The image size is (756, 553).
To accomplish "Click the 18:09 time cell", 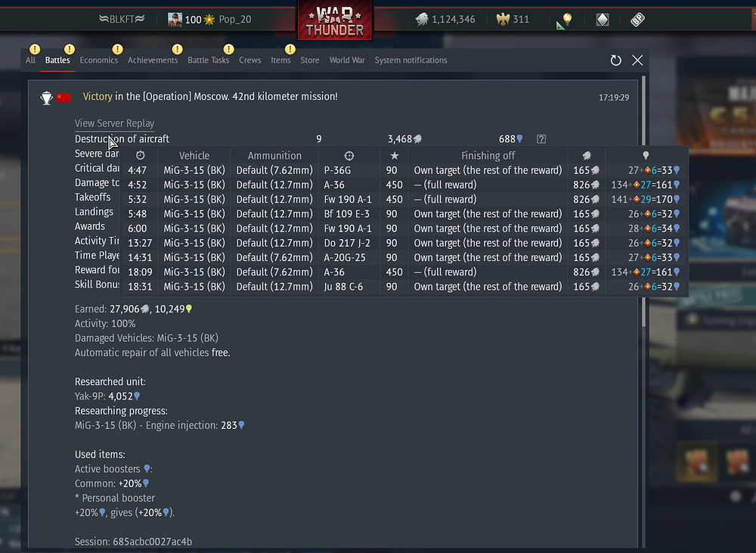I will 140,272.
